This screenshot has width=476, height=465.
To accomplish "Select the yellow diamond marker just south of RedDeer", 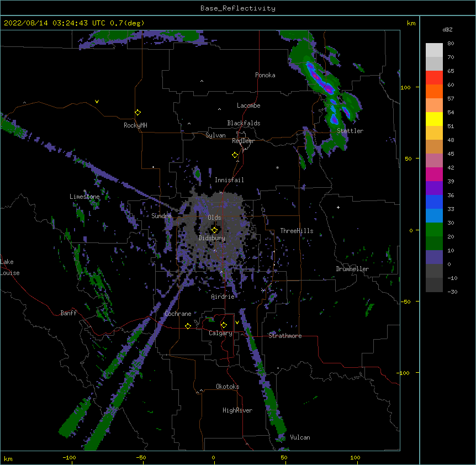I will click(235, 155).
